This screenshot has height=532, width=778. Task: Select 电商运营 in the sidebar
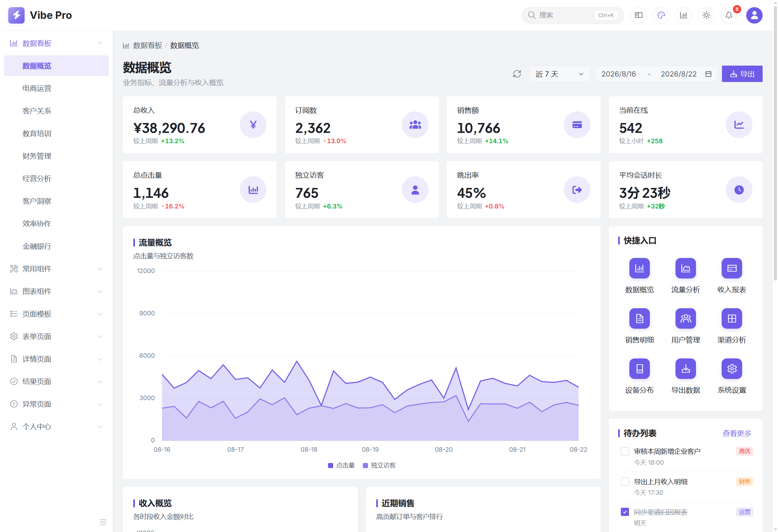point(56,88)
